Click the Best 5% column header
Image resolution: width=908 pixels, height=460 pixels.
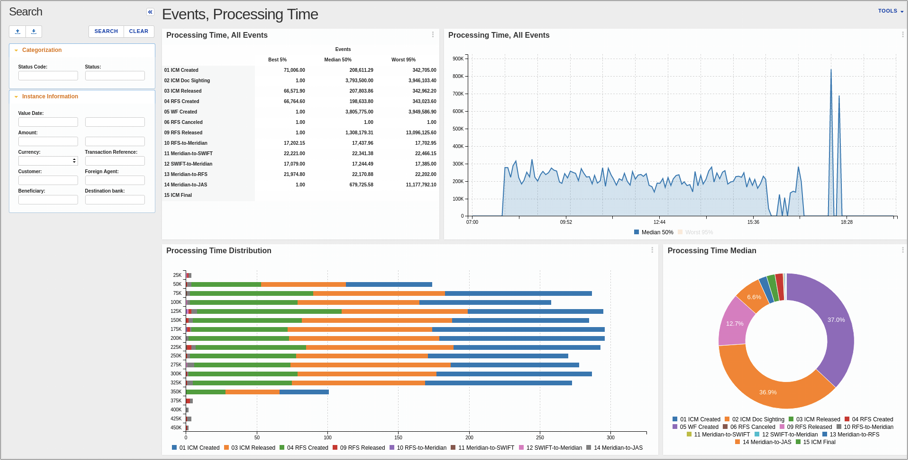point(277,60)
